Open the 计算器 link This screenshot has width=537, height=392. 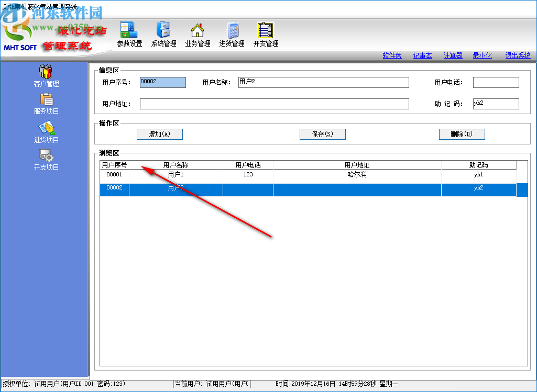pos(453,55)
